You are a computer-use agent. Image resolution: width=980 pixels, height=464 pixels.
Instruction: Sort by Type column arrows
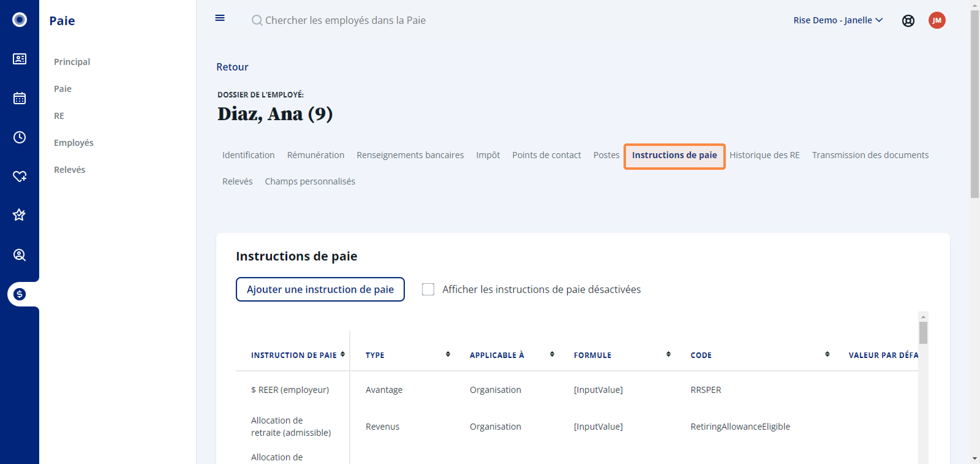tap(448, 354)
